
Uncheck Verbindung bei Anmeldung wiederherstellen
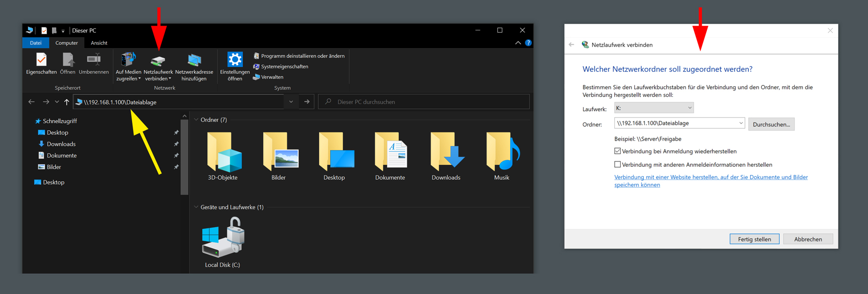click(x=618, y=151)
